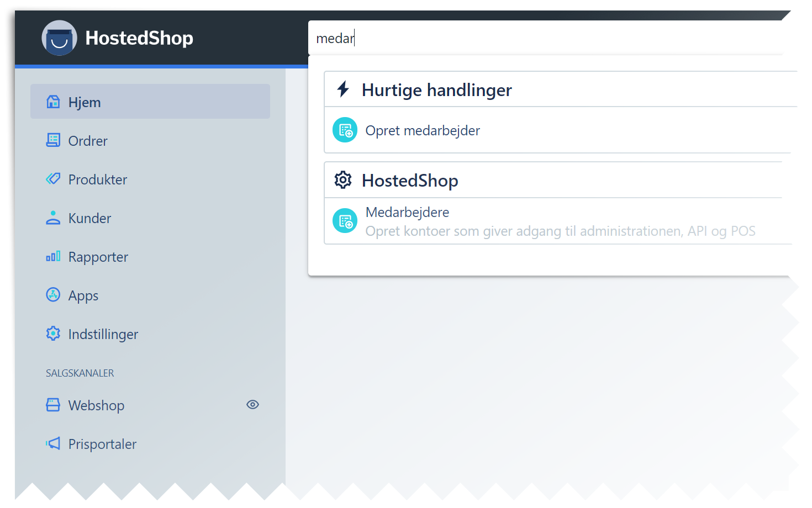
Task: Click the Rapporter bar chart icon
Action: pos(53,256)
